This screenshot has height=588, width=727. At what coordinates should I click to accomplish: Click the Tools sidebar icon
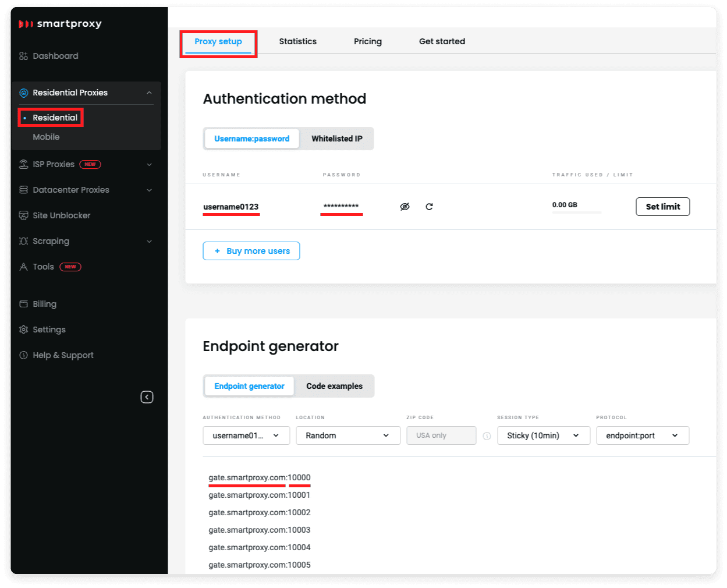pos(23,267)
